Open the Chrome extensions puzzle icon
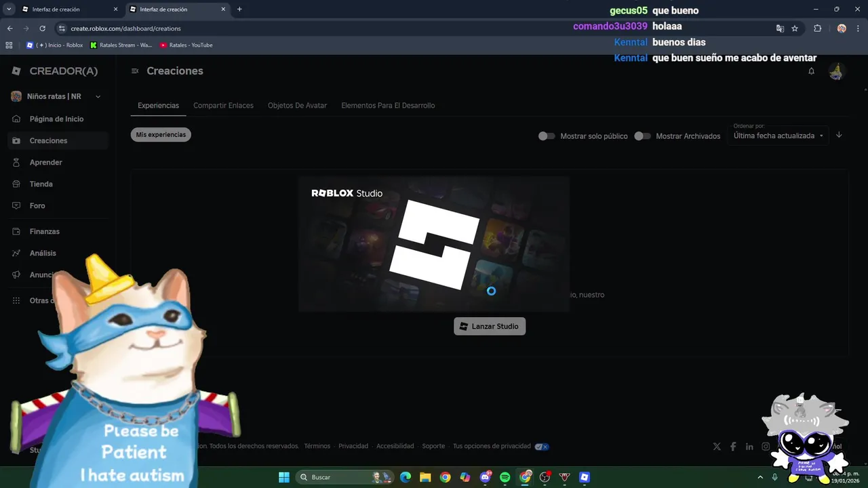 pos(817,28)
